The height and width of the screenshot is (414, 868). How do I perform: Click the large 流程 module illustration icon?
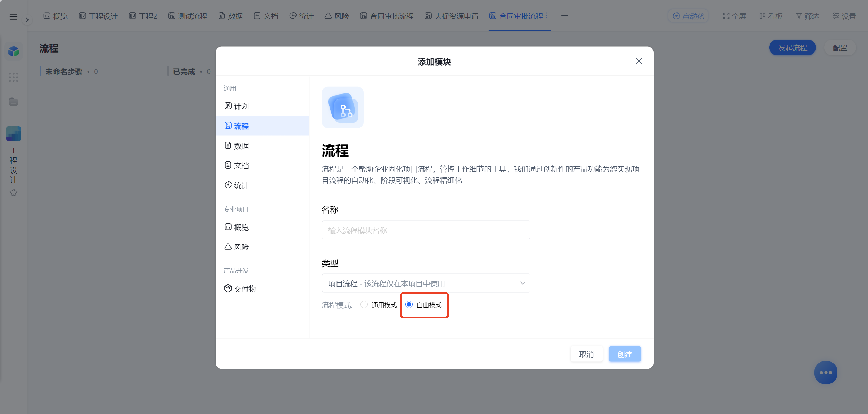coord(343,108)
